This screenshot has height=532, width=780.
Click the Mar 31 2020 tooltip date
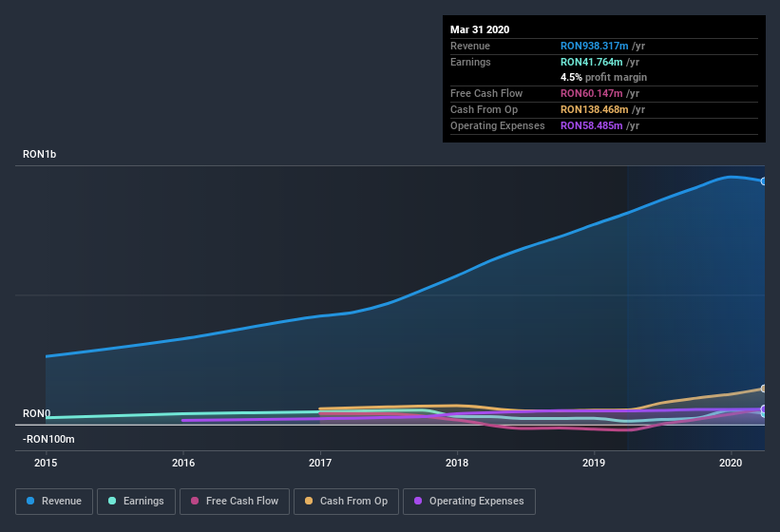click(480, 29)
